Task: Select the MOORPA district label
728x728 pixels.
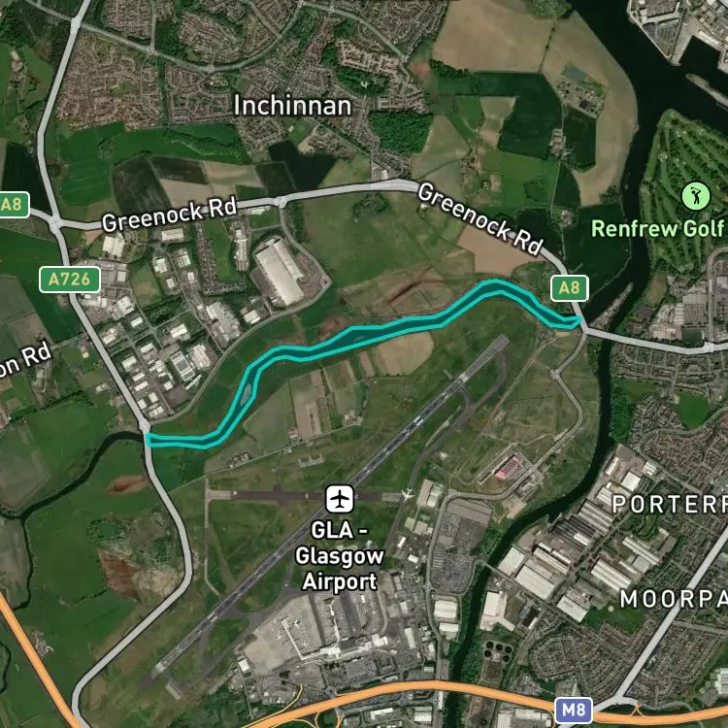Action: [x=674, y=599]
